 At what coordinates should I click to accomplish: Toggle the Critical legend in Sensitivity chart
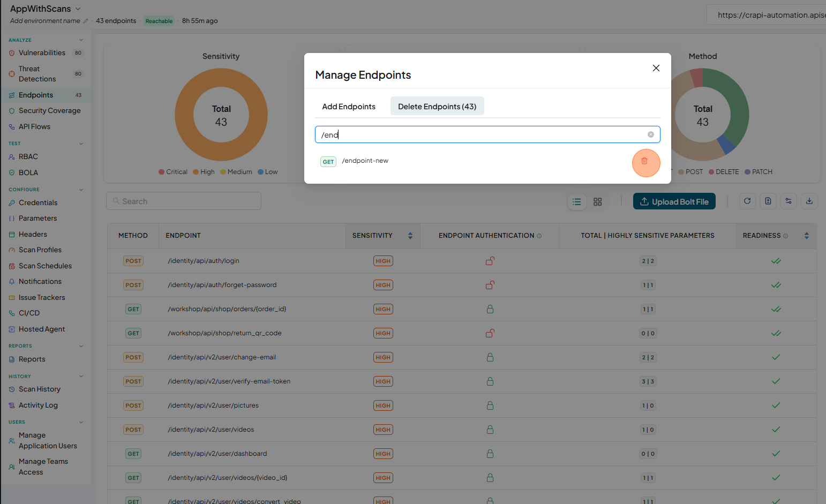[x=173, y=172]
